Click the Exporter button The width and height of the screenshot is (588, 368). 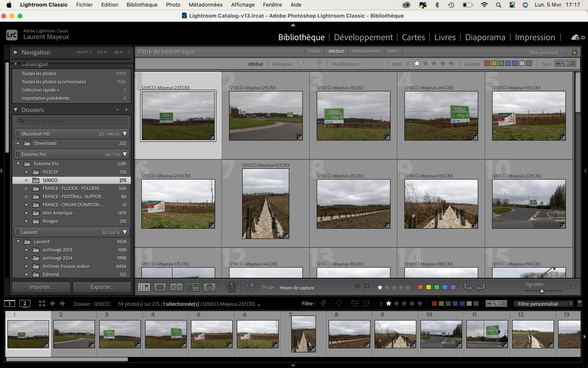pyautogui.click(x=102, y=287)
